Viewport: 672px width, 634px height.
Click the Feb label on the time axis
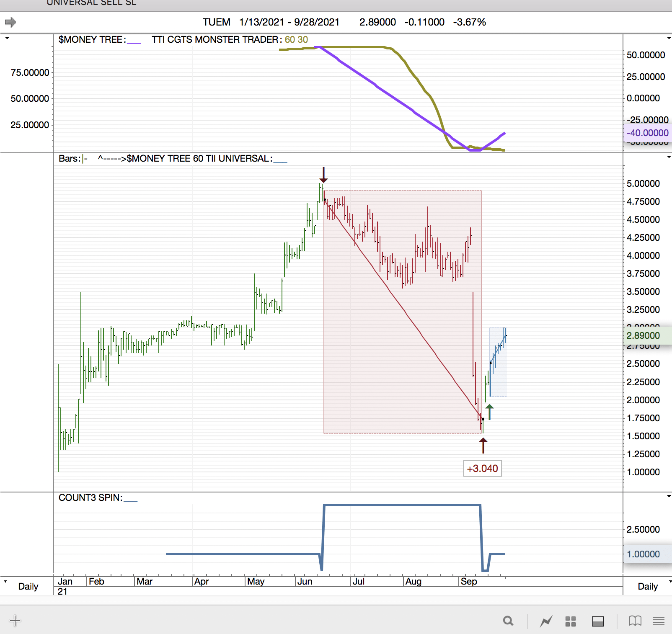(x=96, y=581)
